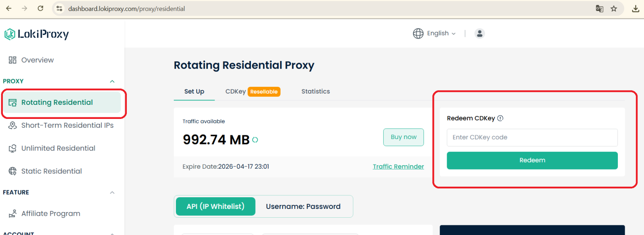Switch to Username: Password authentication
This screenshot has height=235, width=644.
[x=303, y=206]
